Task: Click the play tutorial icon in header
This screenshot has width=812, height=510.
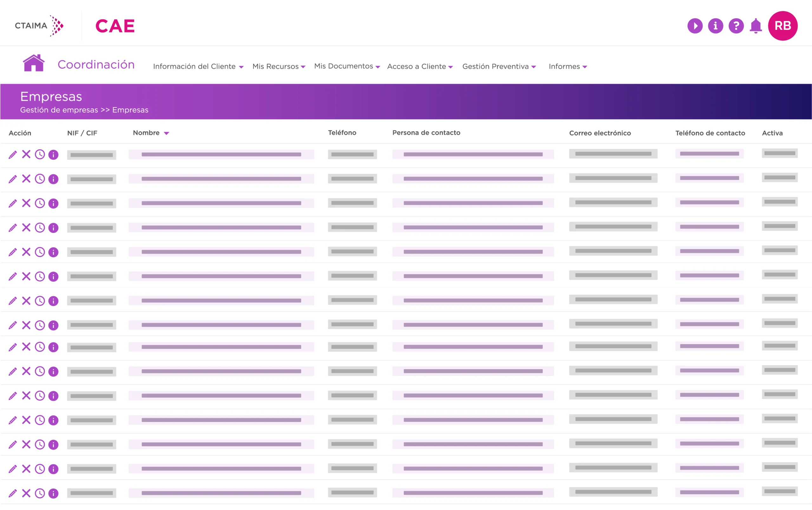Action: click(x=695, y=26)
